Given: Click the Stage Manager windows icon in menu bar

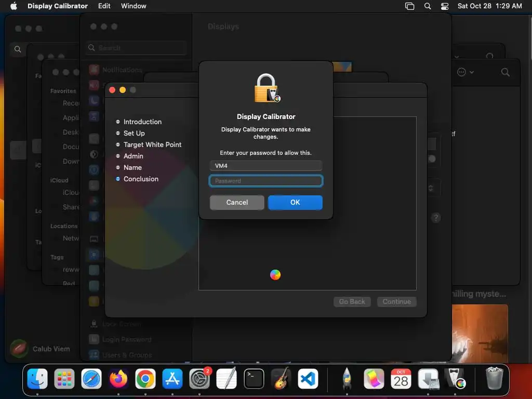Looking at the screenshot, I should [x=409, y=6].
